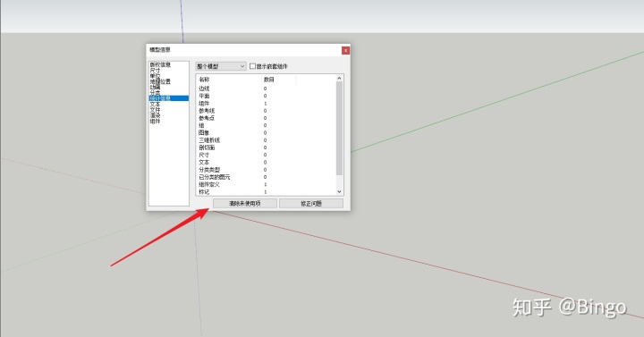
Task: Open the 整个模型 dropdown
Action: [221, 66]
